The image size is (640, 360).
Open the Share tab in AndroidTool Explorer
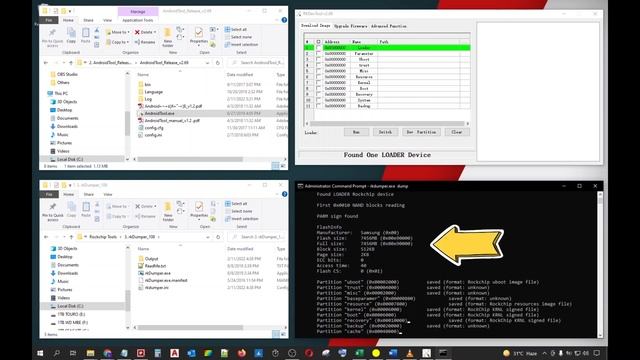88,20
